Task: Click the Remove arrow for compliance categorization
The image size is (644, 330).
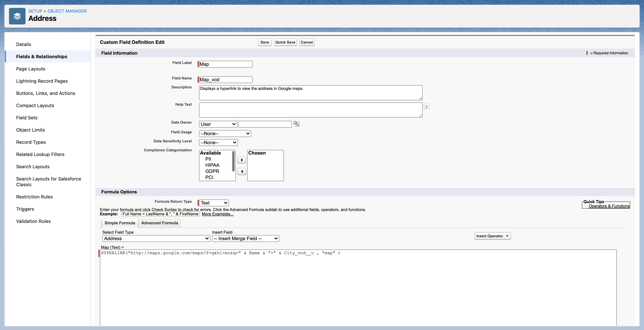Action: coord(241,171)
